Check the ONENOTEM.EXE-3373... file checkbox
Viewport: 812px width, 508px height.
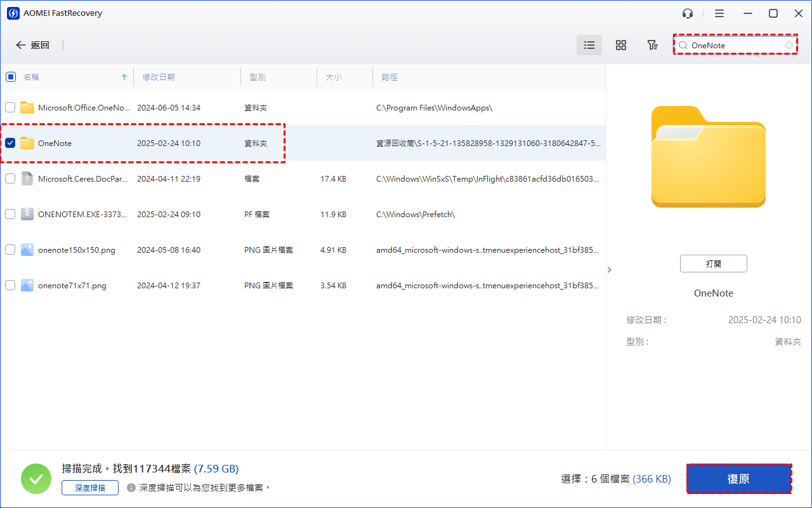pyautogui.click(x=10, y=214)
